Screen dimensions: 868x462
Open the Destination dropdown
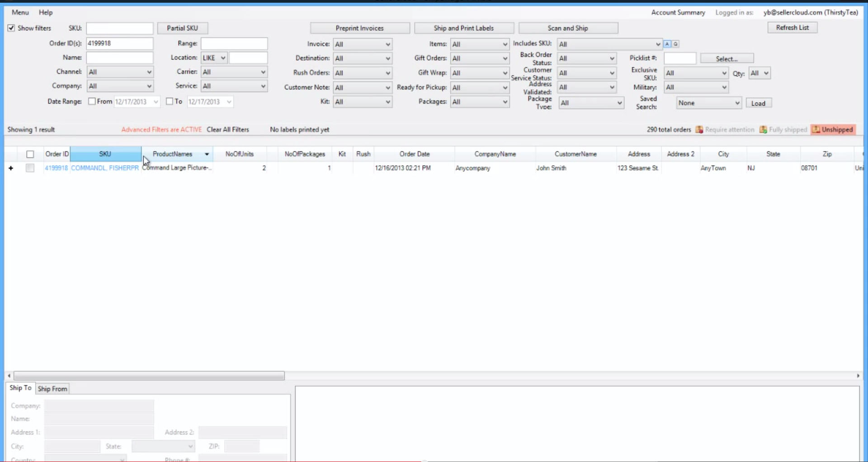[363, 58]
